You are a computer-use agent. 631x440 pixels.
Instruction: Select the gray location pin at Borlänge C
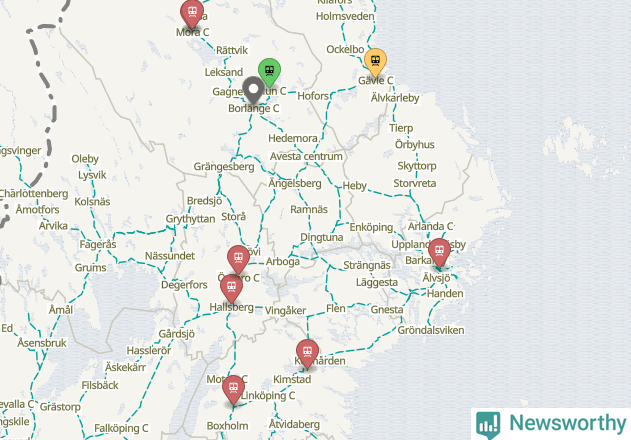click(253, 90)
